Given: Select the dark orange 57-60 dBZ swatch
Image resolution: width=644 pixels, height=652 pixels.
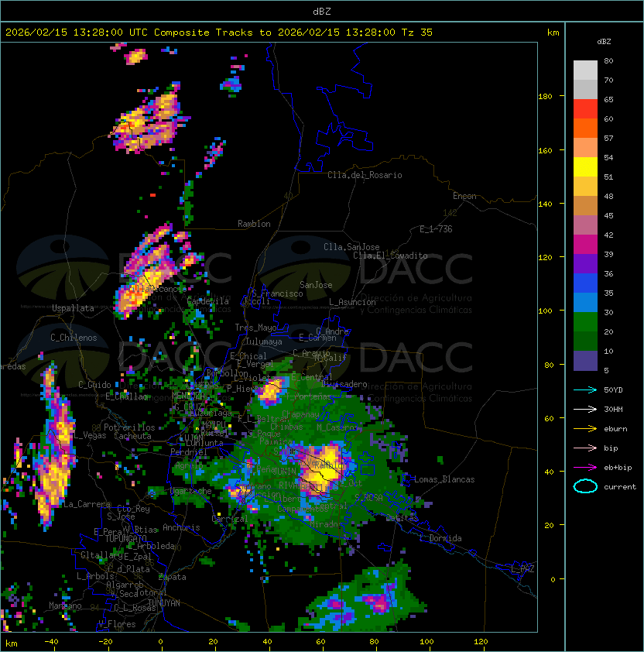Looking at the screenshot, I should coord(585,128).
